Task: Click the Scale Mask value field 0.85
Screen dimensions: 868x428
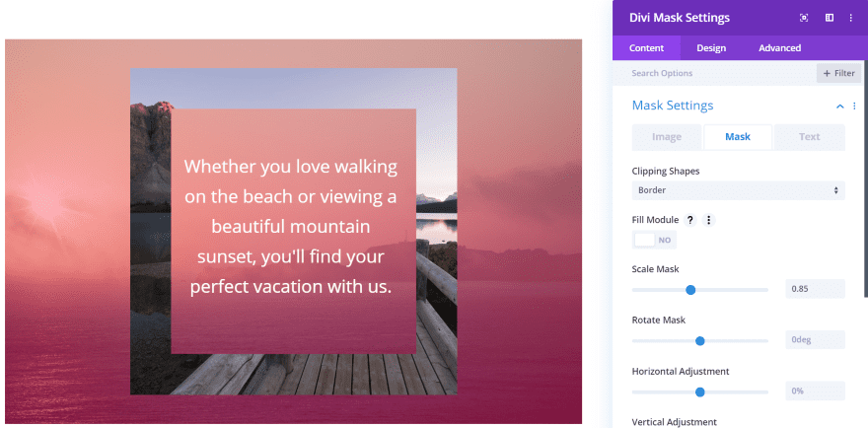Action: tap(815, 289)
